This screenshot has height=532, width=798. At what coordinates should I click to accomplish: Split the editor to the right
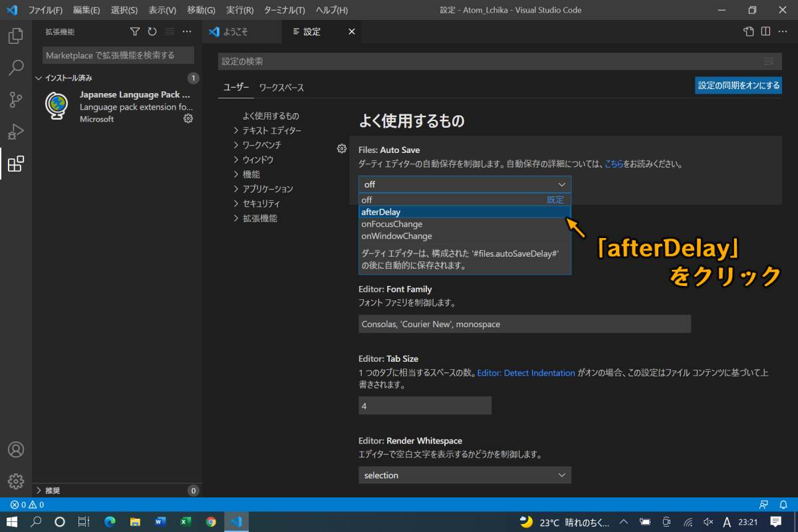coord(766,32)
